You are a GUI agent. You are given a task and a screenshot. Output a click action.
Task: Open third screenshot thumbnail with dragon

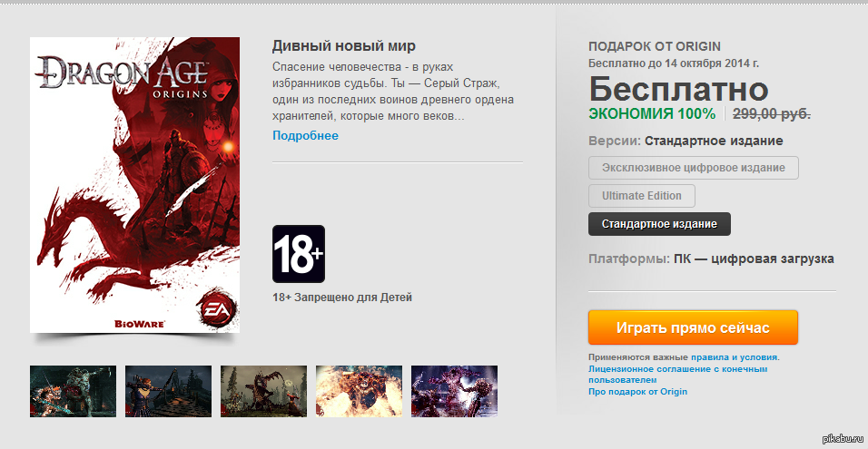(x=263, y=391)
